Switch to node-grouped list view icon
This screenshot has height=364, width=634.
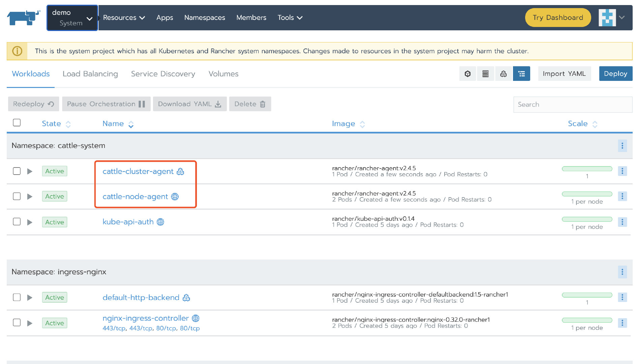point(485,74)
